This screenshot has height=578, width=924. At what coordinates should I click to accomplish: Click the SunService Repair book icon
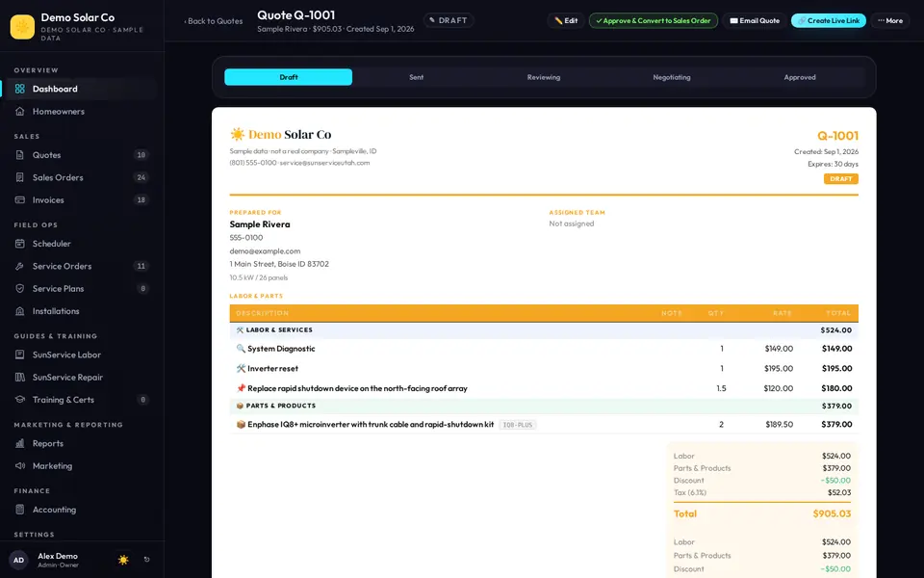[20, 377]
